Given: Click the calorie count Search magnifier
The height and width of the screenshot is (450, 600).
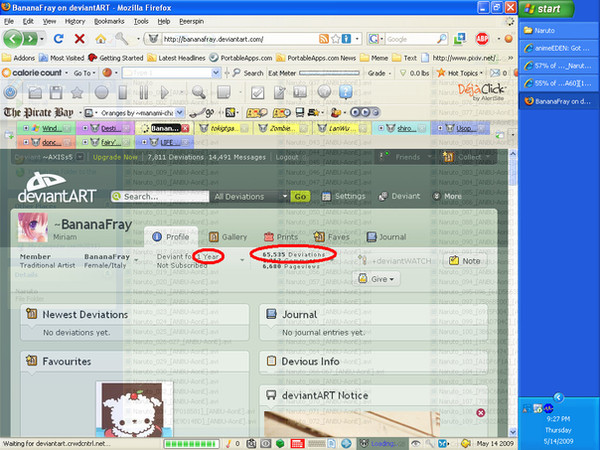Looking at the screenshot, I should [x=236, y=73].
